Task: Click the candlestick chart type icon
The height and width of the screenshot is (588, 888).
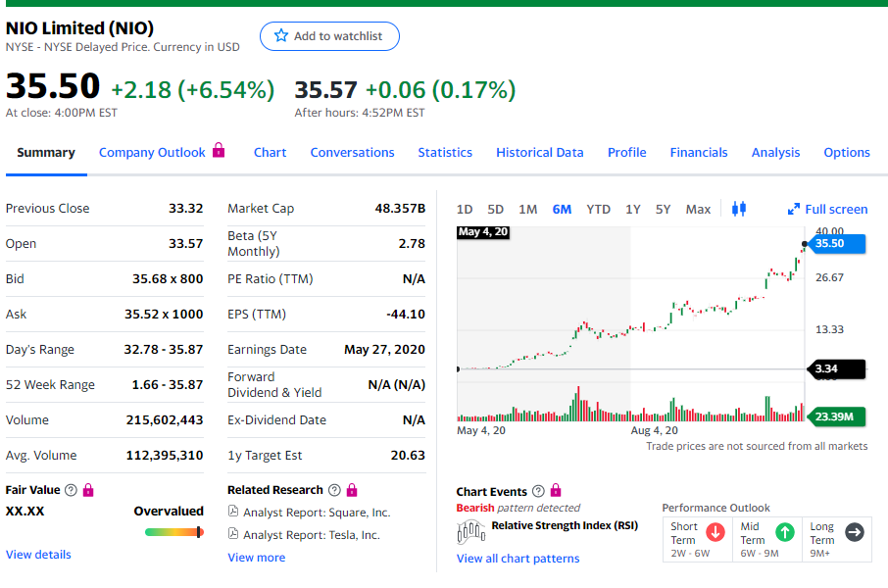Action: click(739, 209)
